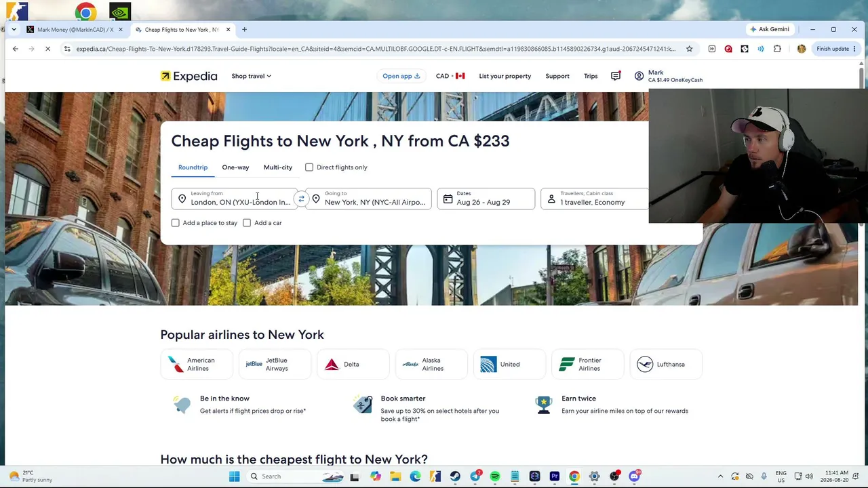Open the CAD currency and region selector
The width and height of the screenshot is (868, 488).
click(x=450, y=76)
